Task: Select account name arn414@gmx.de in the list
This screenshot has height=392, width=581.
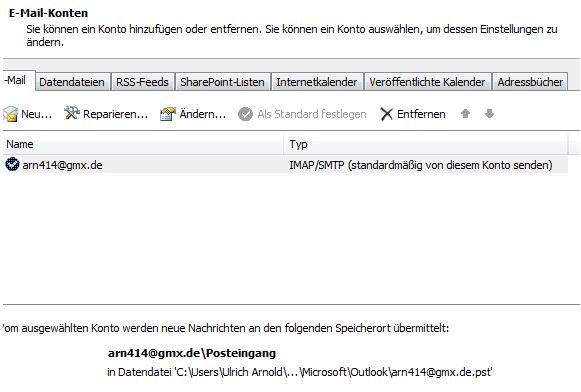Action: 62,165
